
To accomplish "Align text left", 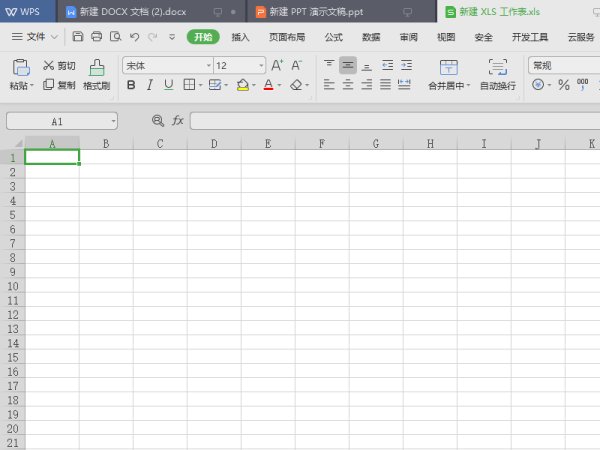I will click(329, 85).
